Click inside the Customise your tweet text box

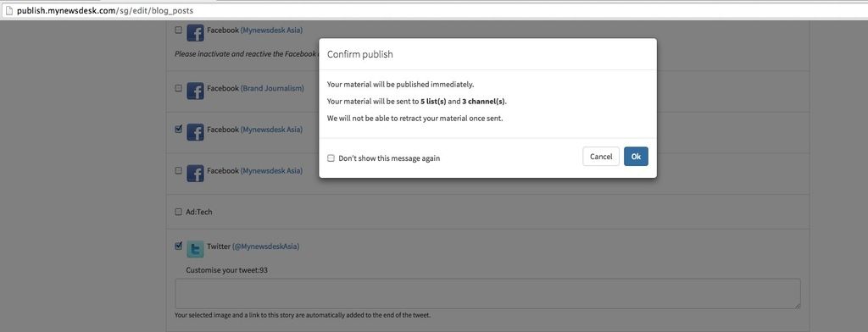[x=487, y=293]
